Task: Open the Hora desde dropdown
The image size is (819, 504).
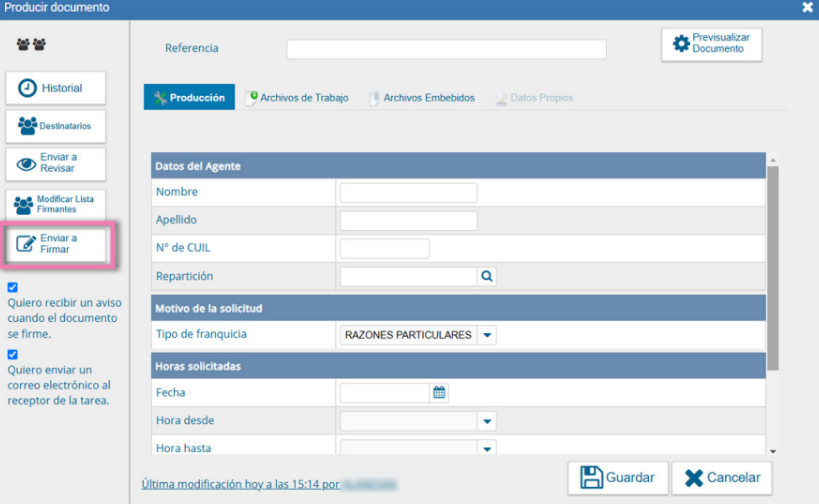Action: 486,421
